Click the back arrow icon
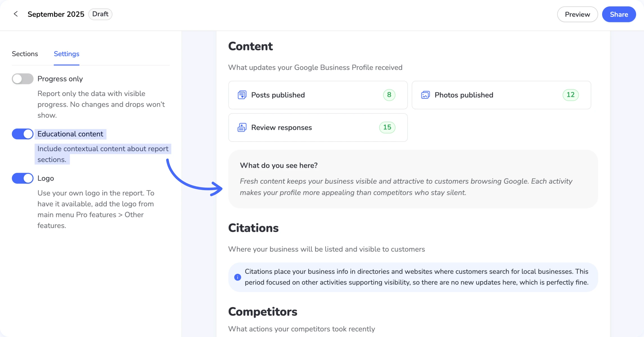This screenshot has width=644, height=337. tap(16, 14)
